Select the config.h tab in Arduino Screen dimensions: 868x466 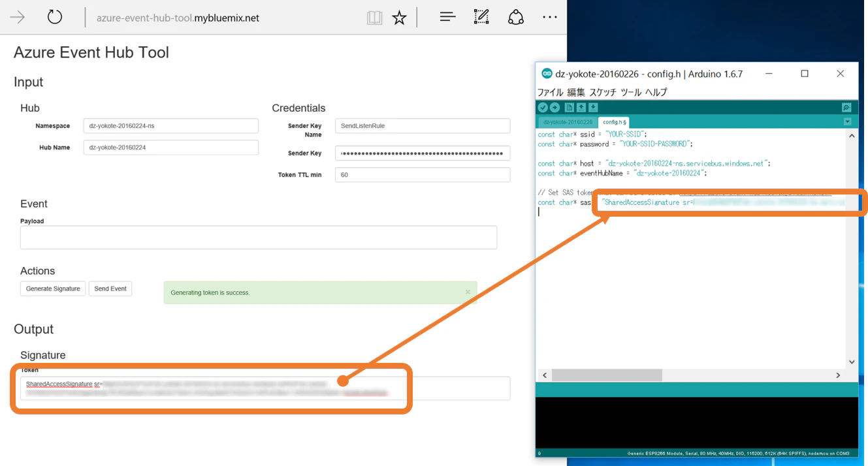click(614, 122)
